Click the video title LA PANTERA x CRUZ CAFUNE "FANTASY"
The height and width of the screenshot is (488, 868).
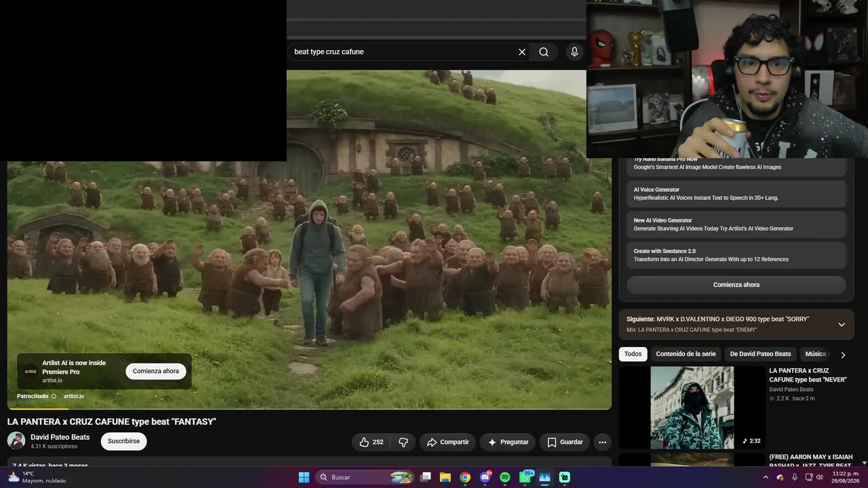pos(112,422)
